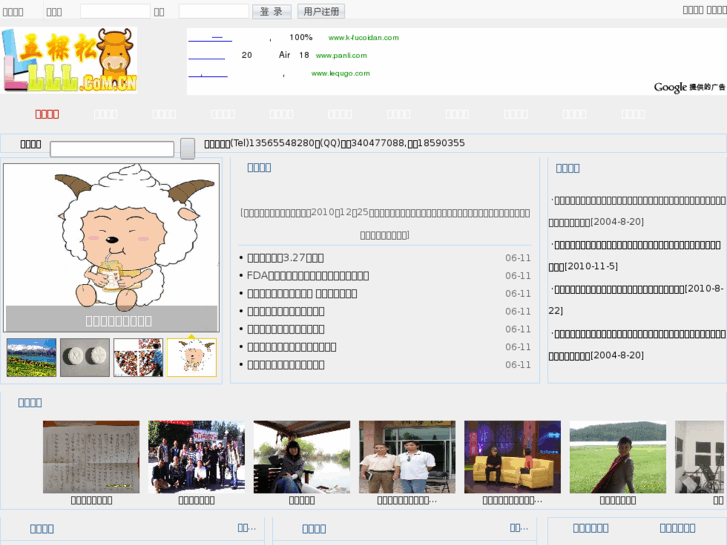Open the TV studio yellow sofa photo

point(512,457)
